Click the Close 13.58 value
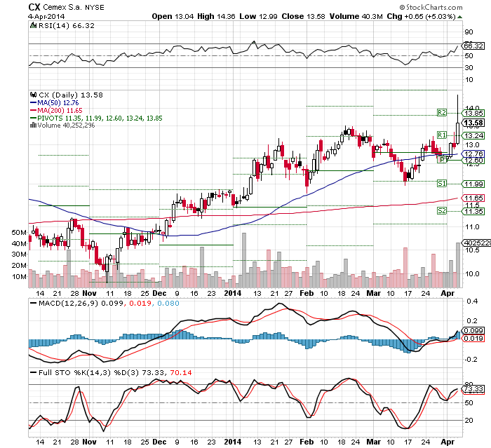 tap(303, 16)
